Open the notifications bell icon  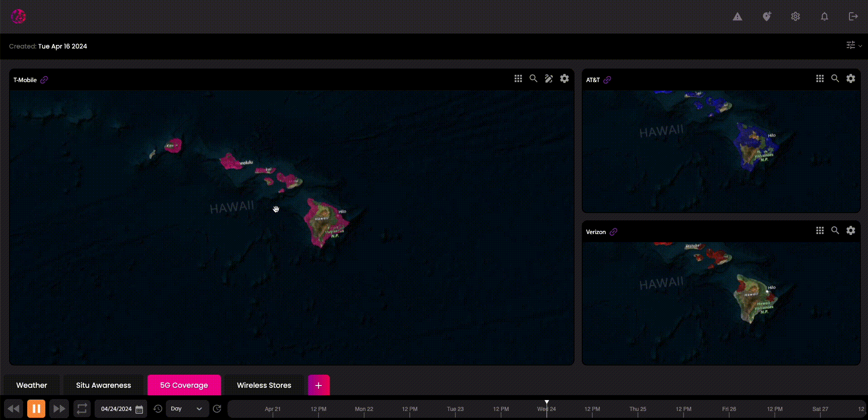point(825,16)
